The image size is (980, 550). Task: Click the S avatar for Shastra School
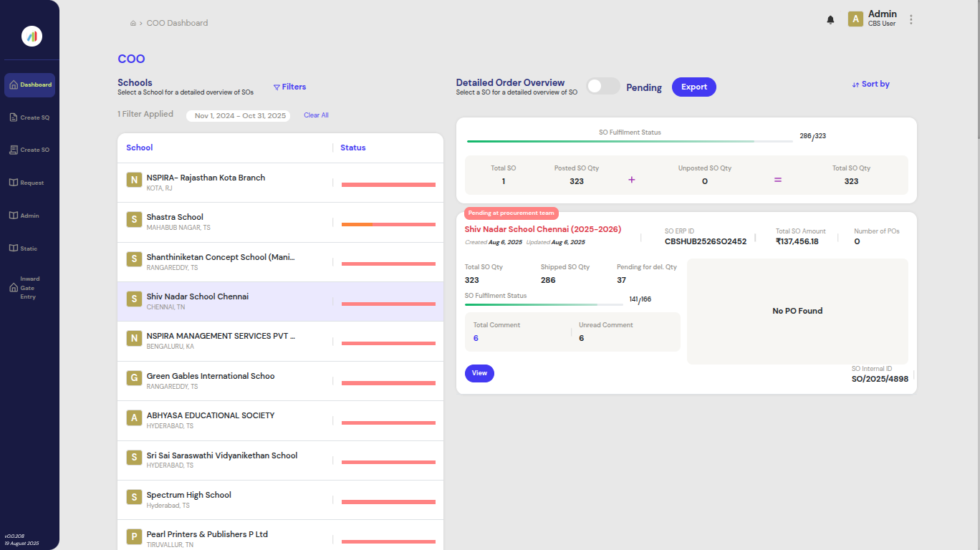click(x=134, y=219)
